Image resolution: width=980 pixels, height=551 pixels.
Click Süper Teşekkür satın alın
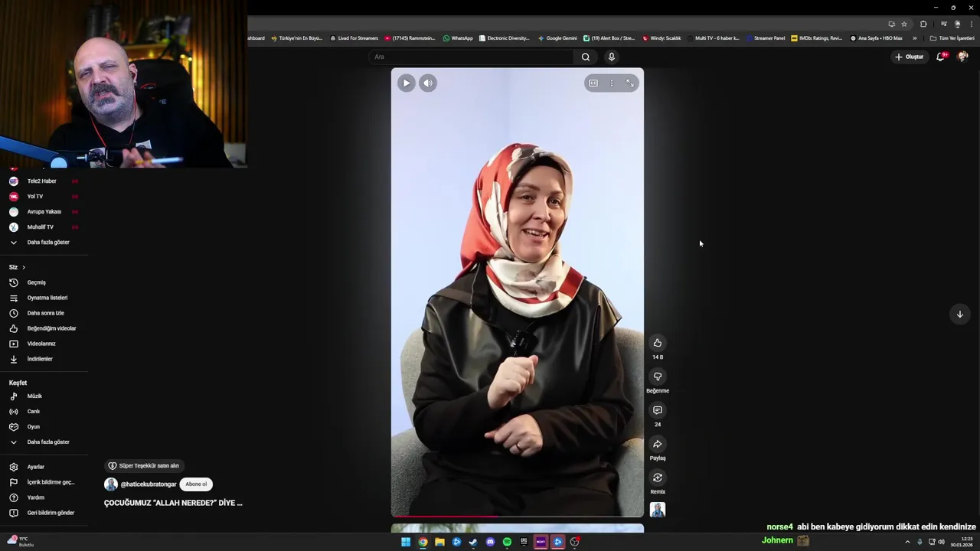(143, 465)
